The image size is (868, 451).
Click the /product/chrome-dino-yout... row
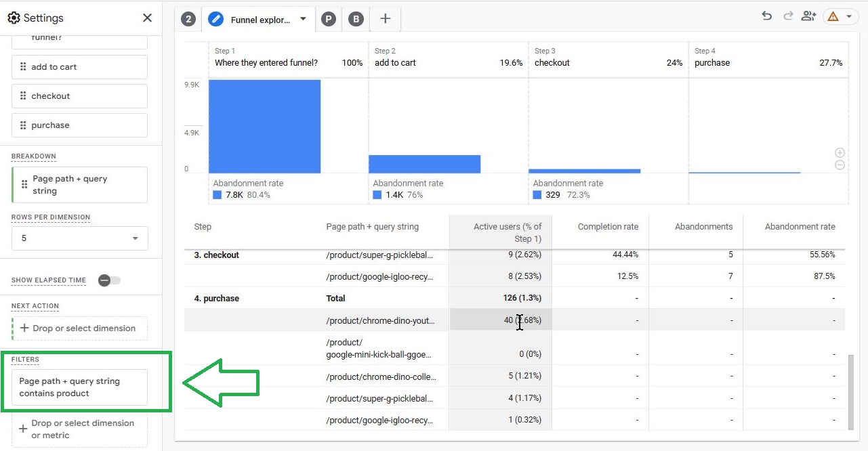pos(514,320)
